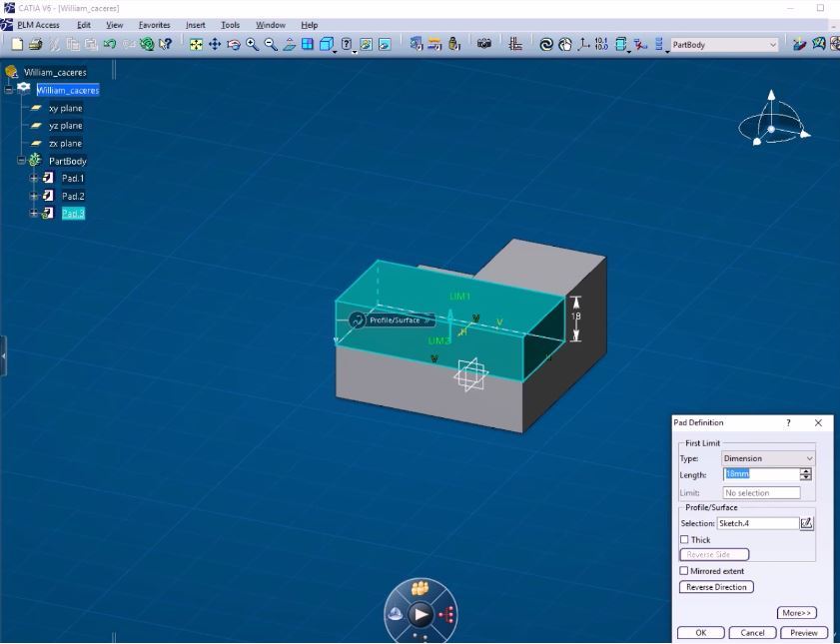Click the Fit All In view icon
The image size is (840, 644).
click(196, 45)
